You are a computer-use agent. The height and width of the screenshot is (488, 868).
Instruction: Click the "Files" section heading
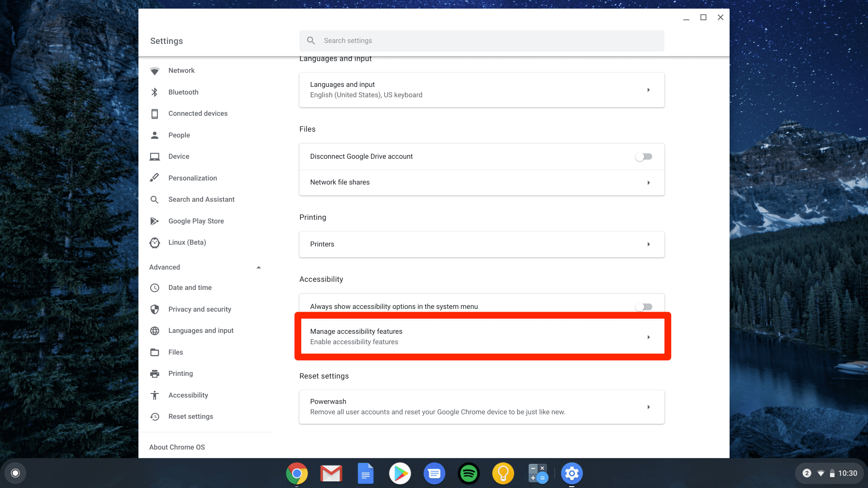[x=308, y=129]
